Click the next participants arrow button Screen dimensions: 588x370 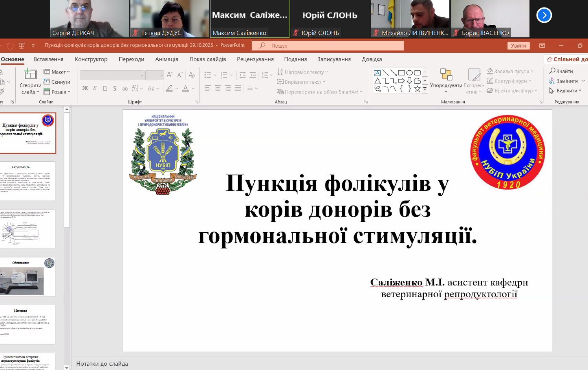click(544, 15)
